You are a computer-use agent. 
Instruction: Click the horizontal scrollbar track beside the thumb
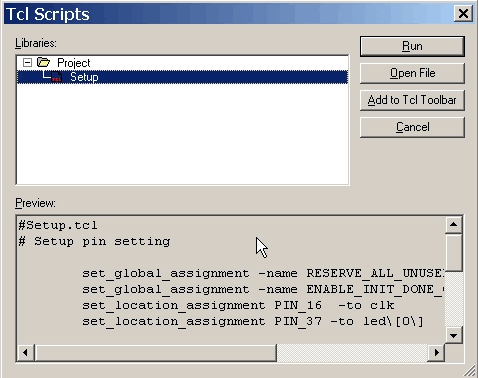352,352
